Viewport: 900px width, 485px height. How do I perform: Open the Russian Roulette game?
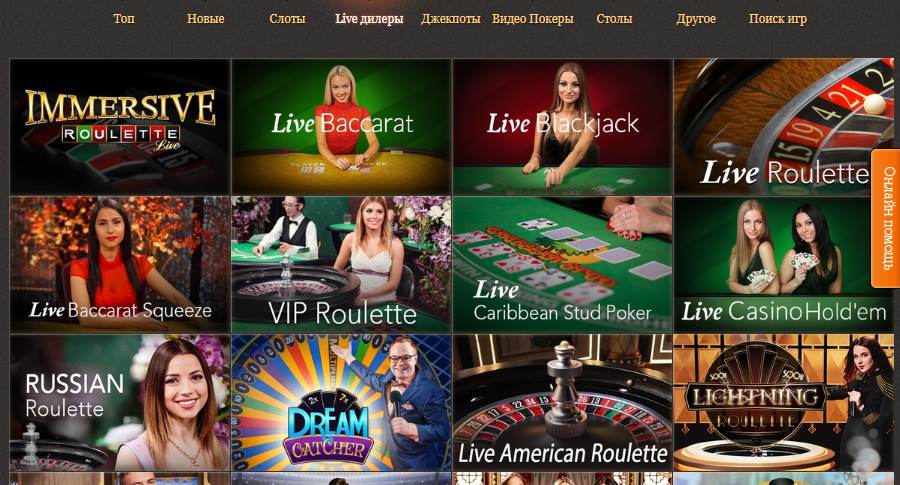[120, 403]
